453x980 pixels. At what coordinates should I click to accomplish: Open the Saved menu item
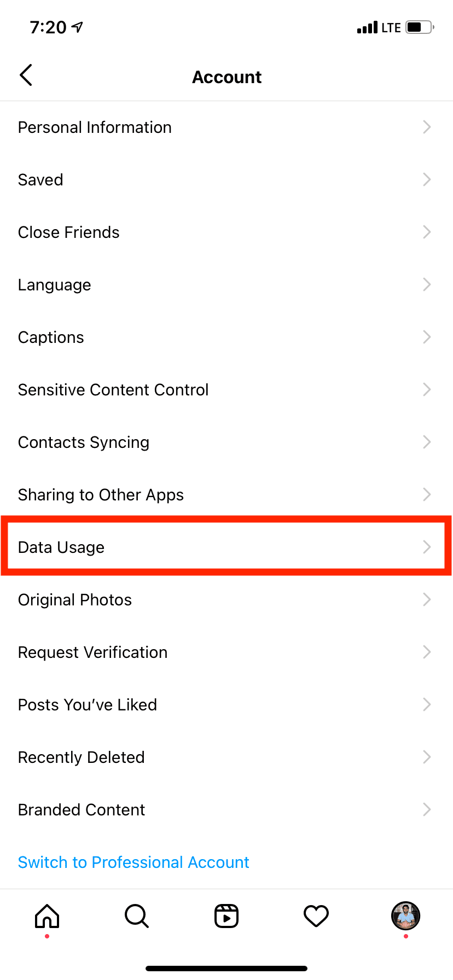[40, 180]
